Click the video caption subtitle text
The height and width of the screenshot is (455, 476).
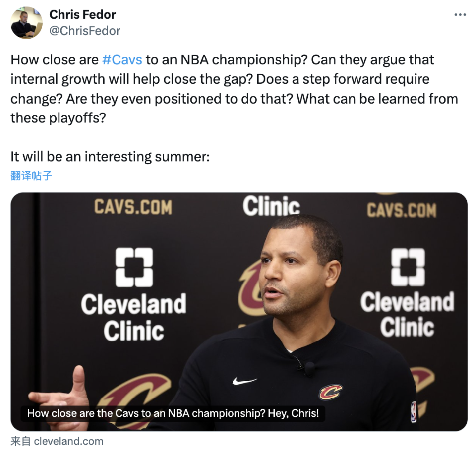click(173, 413)
